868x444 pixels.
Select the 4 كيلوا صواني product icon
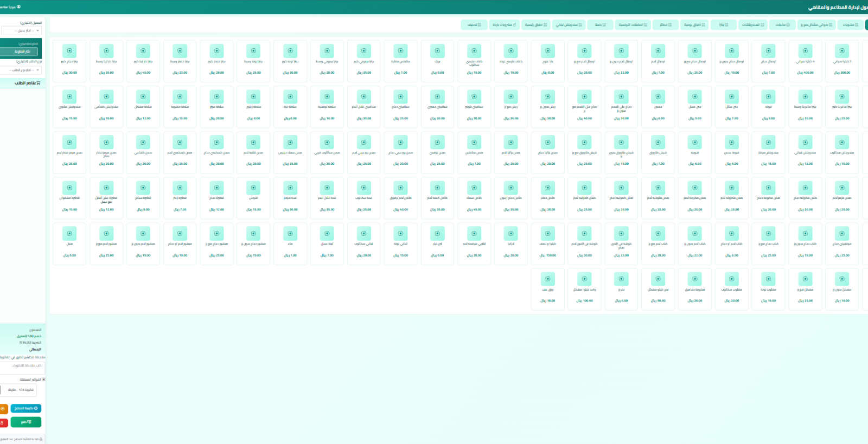[x=805, y=51]
